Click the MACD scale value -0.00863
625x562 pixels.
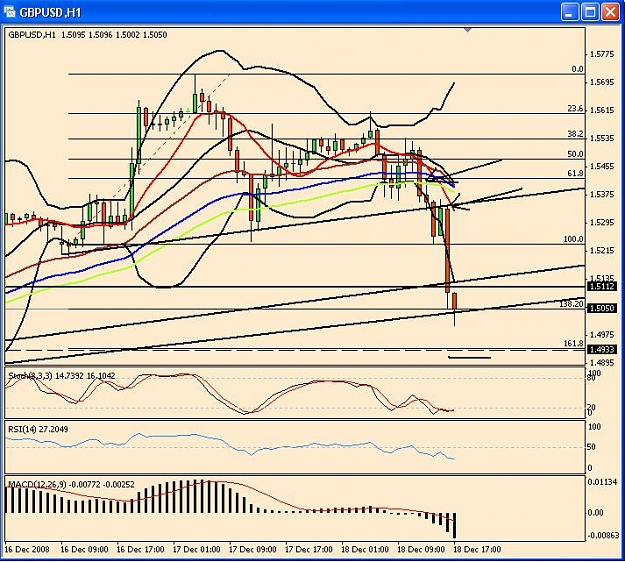tap(604, 535)
